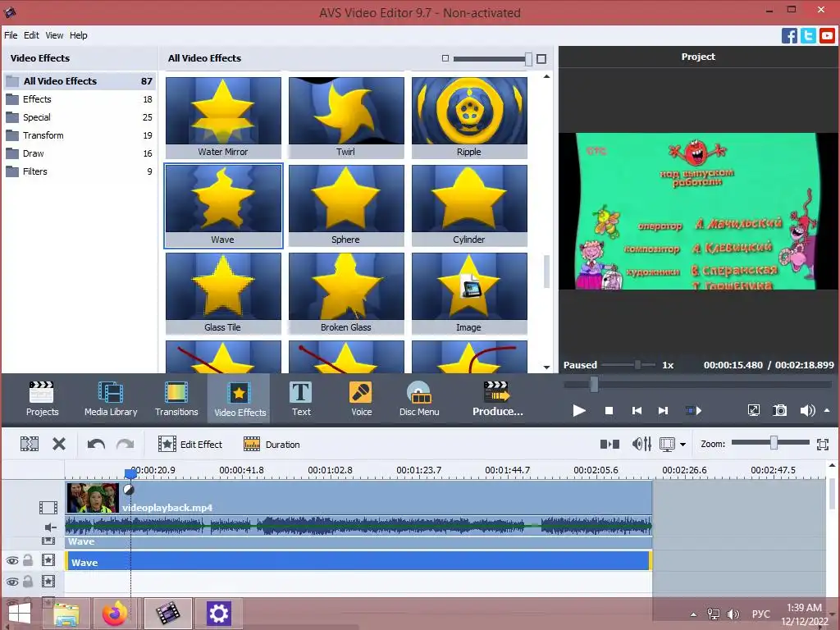Select the Wave effect thumbnail

223,205
